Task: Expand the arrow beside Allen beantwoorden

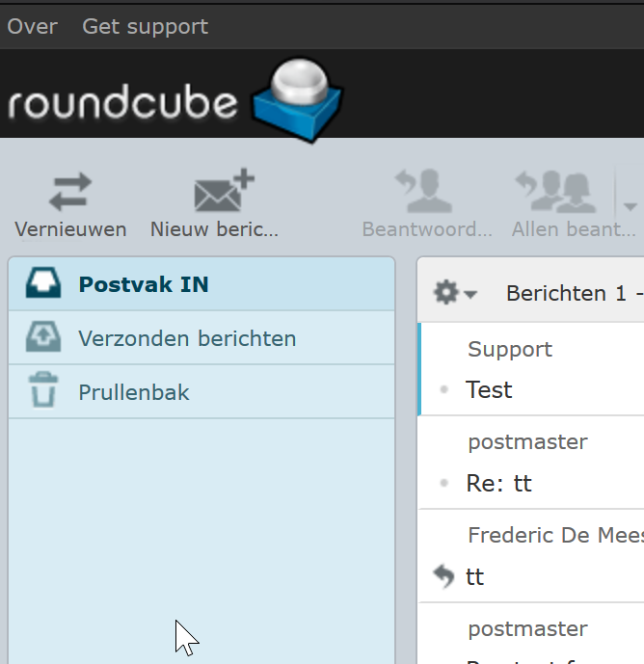Action: [x=630, y=206]
